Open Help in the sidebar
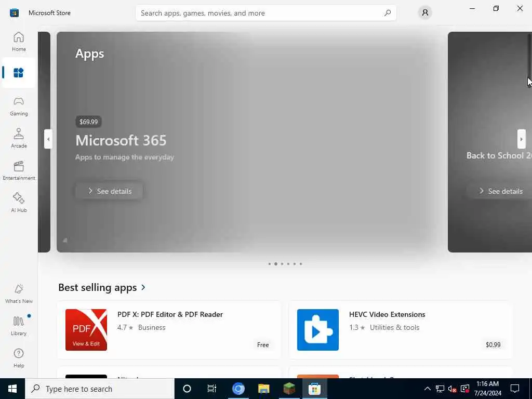532x399 pixels. (19, 358)
